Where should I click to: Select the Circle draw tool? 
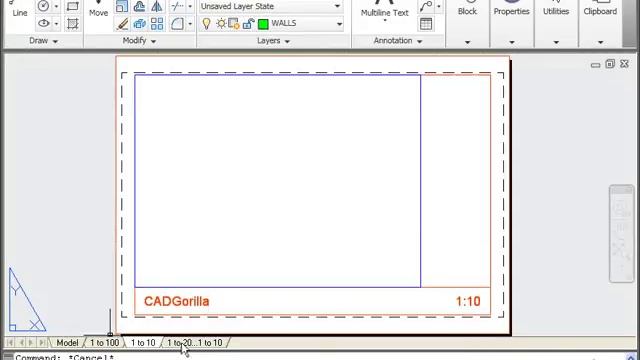[x=43, y=6]
